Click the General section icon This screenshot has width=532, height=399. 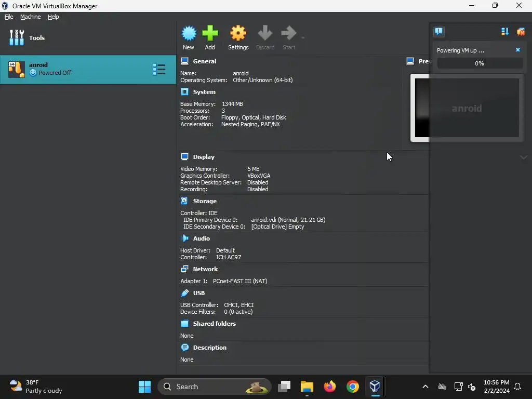(184, 61)
